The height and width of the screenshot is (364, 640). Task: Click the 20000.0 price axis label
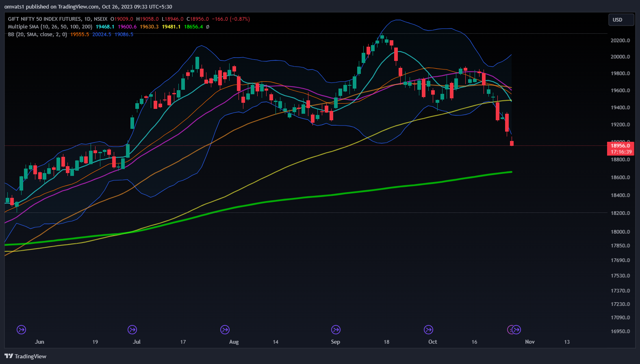coord(620,56)
